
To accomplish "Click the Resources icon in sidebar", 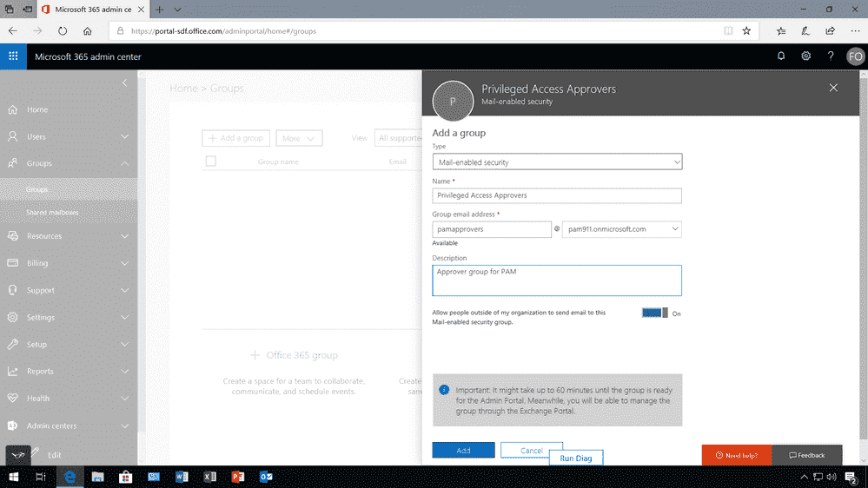I will click(x=13, y=235).
